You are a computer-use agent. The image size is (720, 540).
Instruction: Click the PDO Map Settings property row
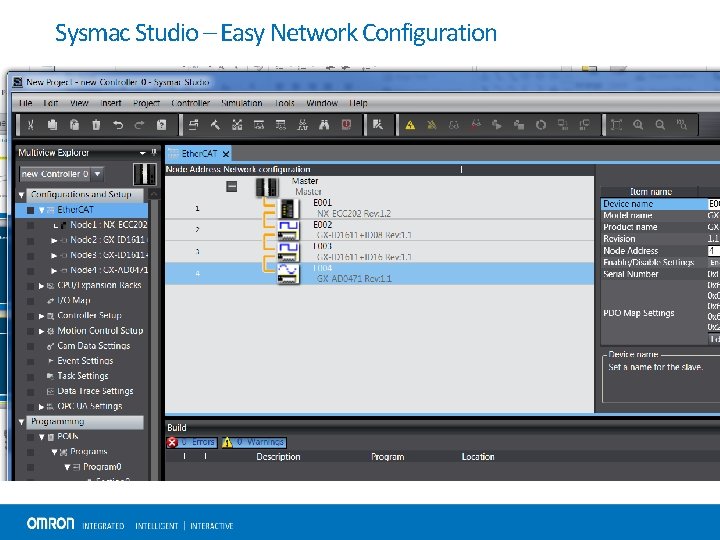tap(660, 313)
